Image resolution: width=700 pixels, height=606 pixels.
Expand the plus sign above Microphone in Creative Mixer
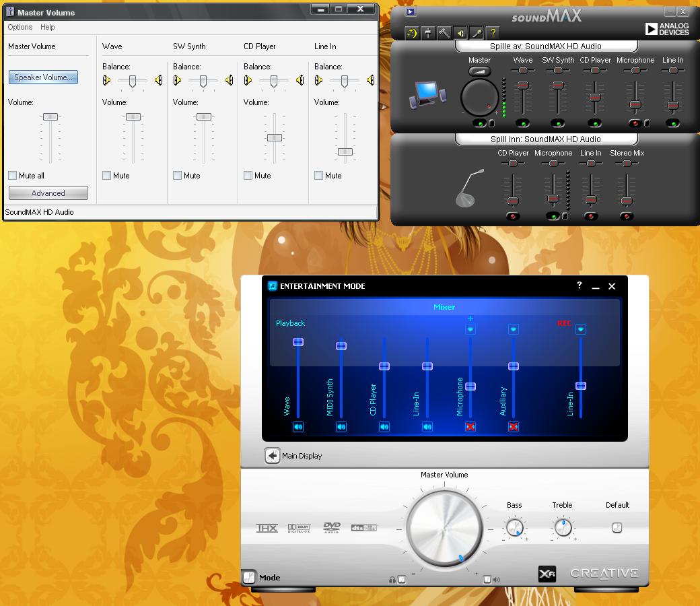click(470, 318)
